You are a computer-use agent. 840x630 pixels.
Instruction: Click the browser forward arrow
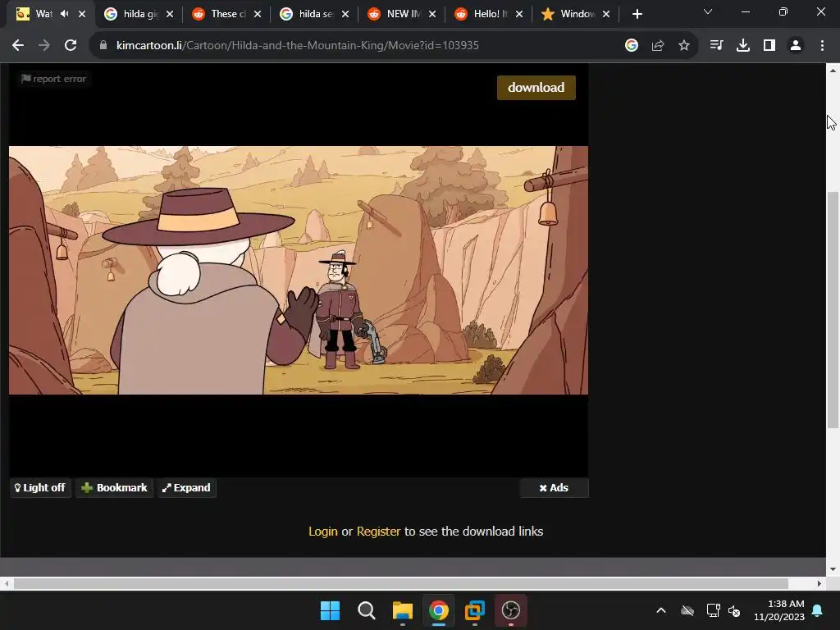(x=44, y=46)
